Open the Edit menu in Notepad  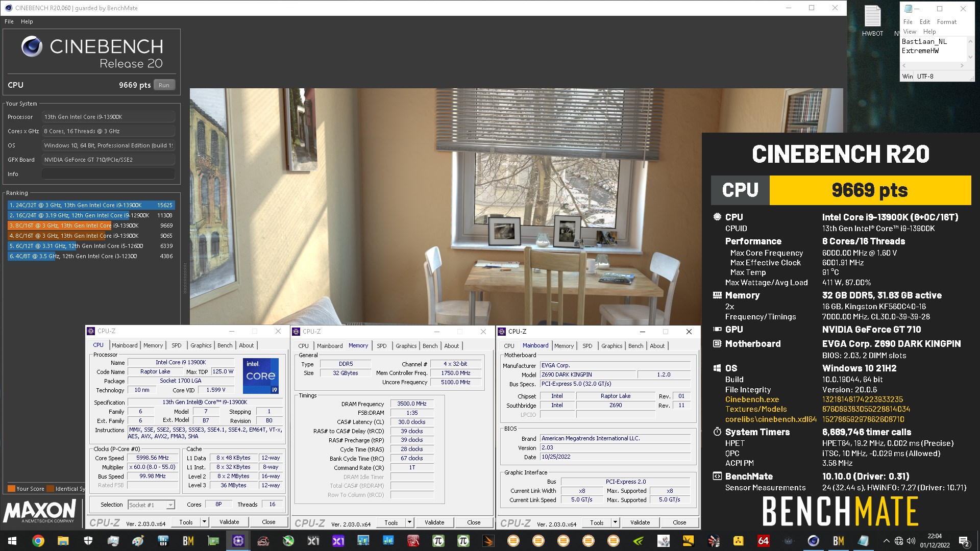pos(925,22)
